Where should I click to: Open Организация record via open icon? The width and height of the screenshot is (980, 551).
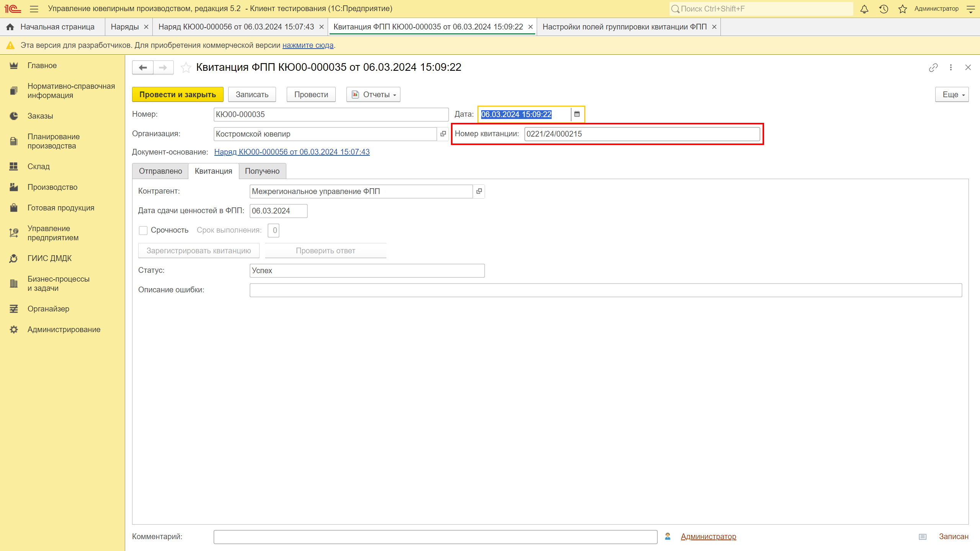[x=443, y=134]
